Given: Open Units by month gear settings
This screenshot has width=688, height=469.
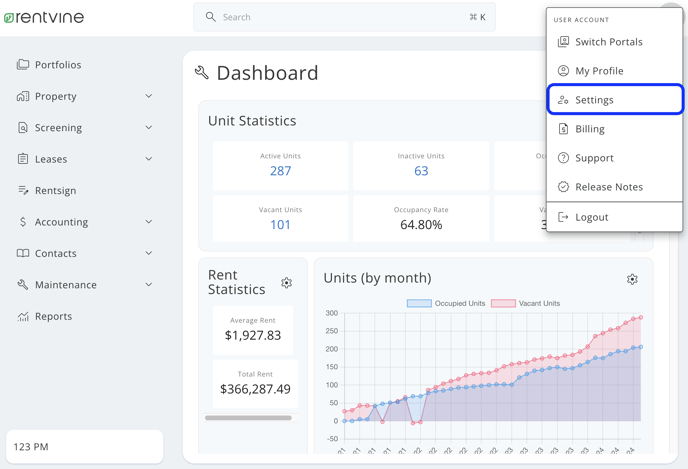Looking at the screenshot, I should click(x=632, y=279).
